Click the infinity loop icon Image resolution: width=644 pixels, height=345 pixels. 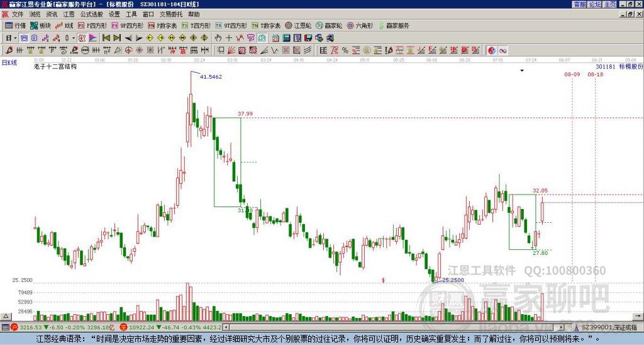click(502, 50)
